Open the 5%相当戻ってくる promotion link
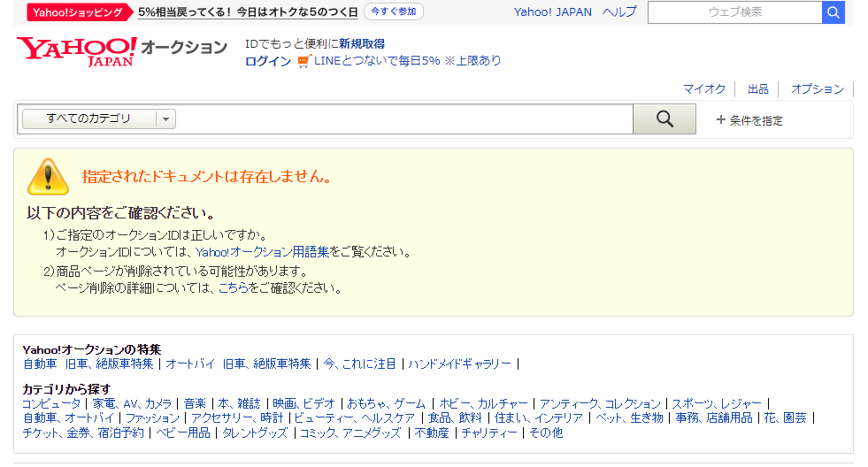Screen dimensions: 868x467 click(248, 12)
